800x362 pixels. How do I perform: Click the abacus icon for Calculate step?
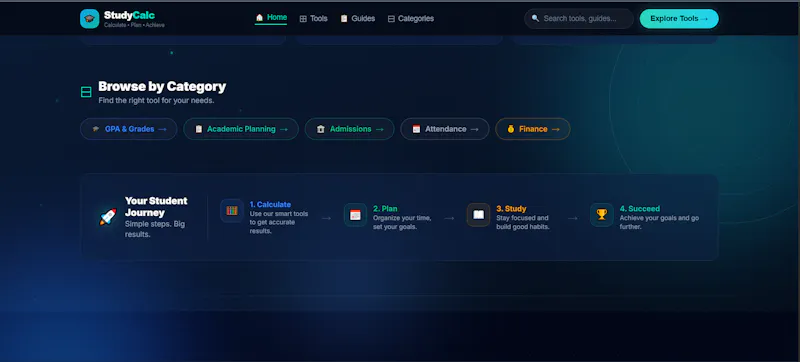(x=232, y=211)
